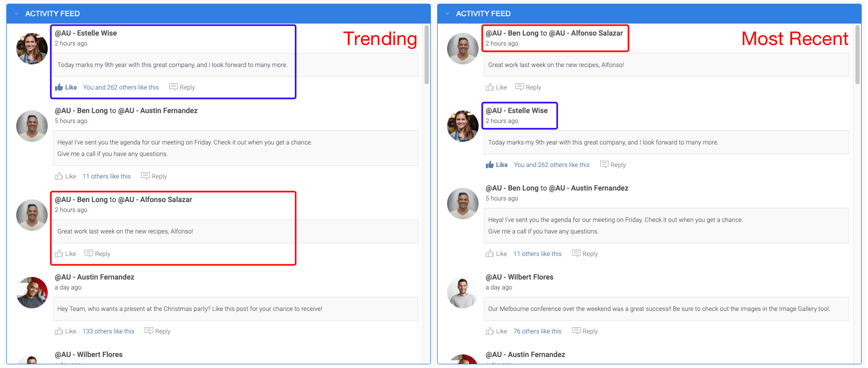The image size is (868, 368).
Task: Collapse the right Activity Feed panel chevron
Action: 447,14
